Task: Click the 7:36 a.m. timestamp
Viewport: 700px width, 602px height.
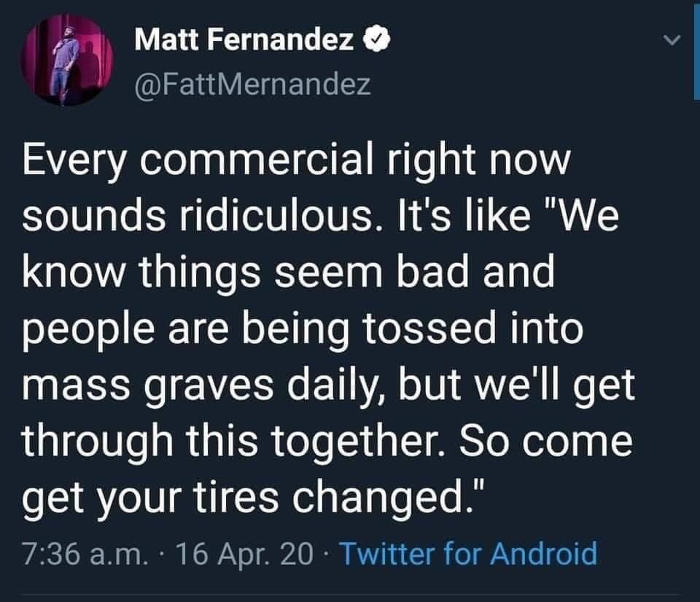Action: [85, 554]
